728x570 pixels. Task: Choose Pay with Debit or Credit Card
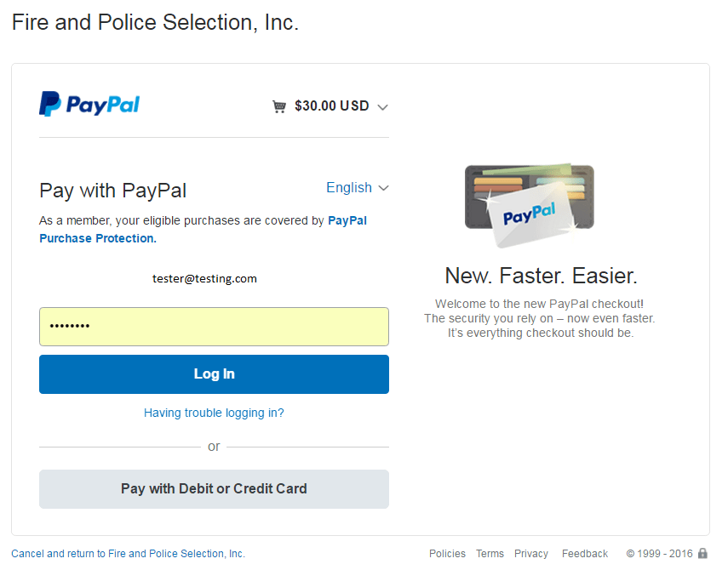coord(214,489)
